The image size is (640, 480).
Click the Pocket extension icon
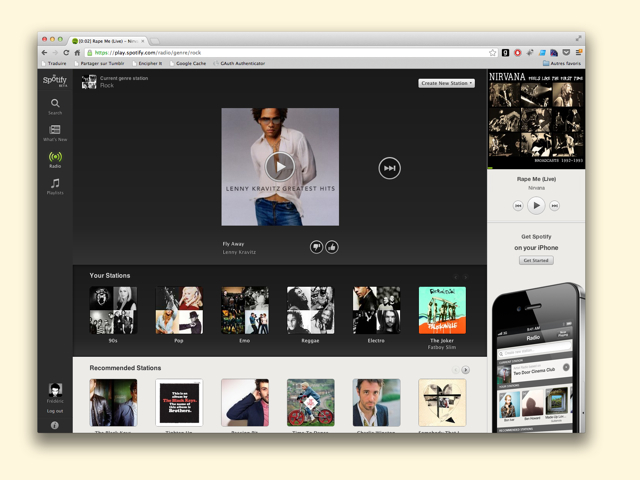tap(566, 52)
